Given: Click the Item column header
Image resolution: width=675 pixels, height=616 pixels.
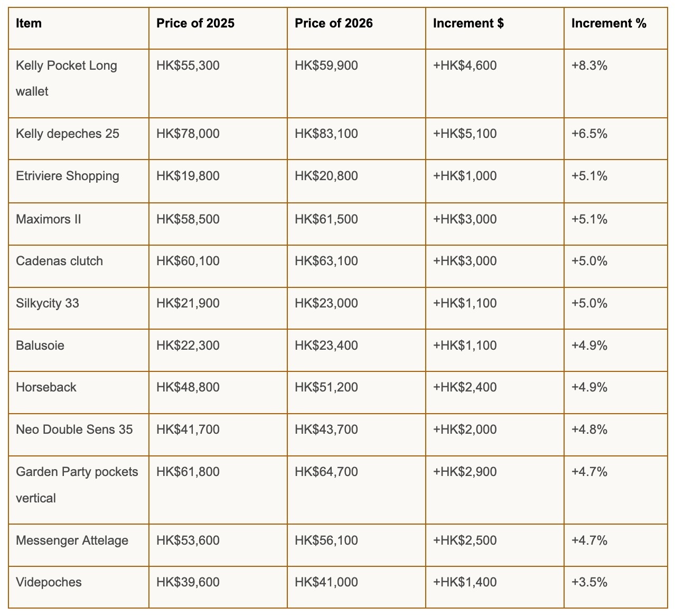Looking at the screenshot, I should [29, 23].
